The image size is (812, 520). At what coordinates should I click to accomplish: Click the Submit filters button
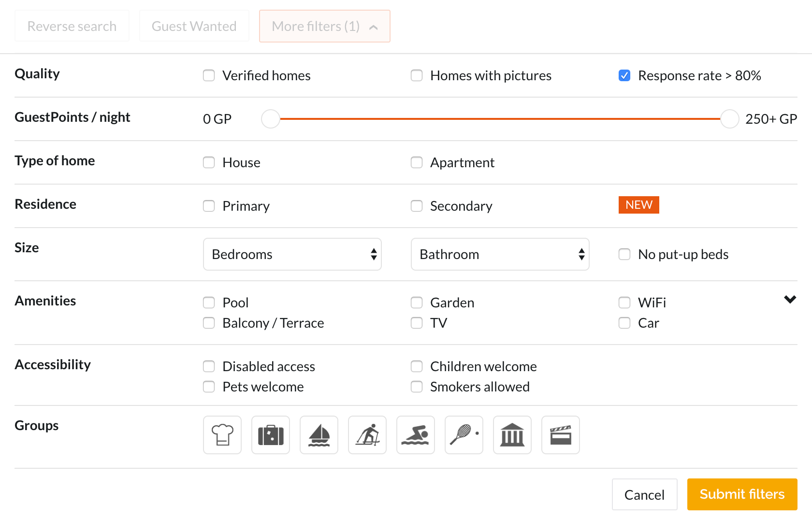tap(742, 494)
